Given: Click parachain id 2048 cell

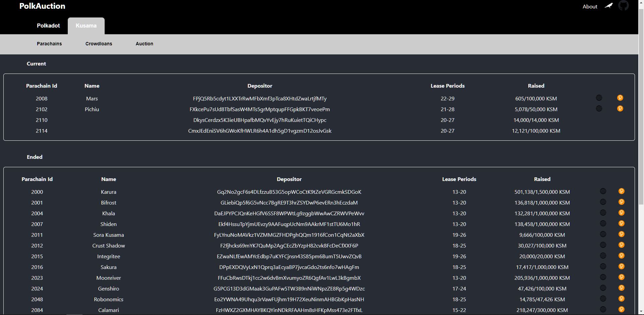Looking at the screenshot, I should tap(37, 300).
